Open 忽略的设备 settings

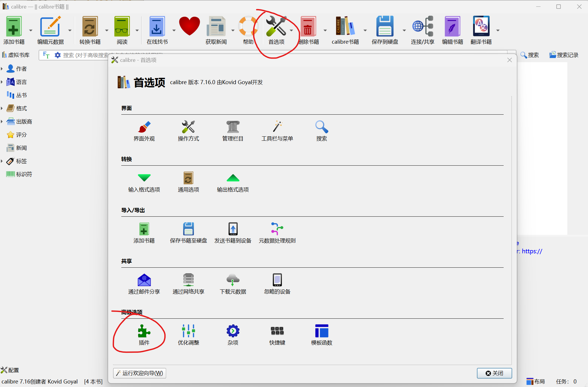click(277, 284)
